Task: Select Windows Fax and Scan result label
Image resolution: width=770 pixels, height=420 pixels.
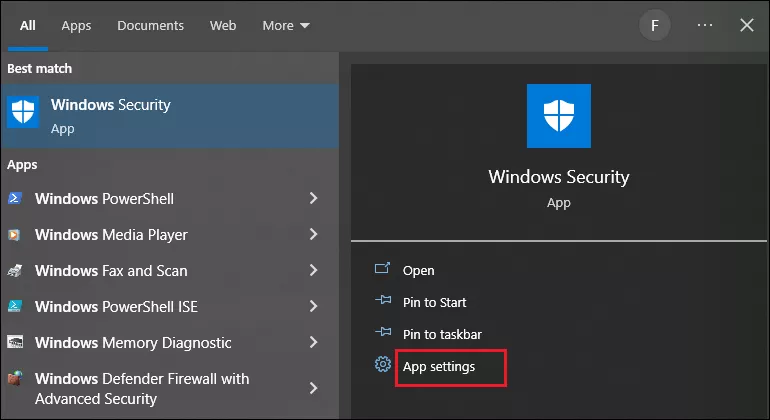Action: [111, 271]
